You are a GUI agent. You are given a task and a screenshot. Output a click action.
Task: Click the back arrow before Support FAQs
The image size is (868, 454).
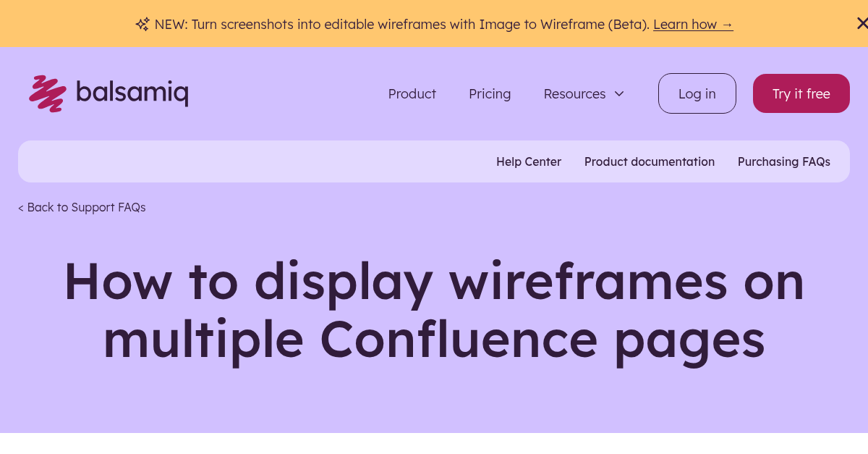coord(21,207)
